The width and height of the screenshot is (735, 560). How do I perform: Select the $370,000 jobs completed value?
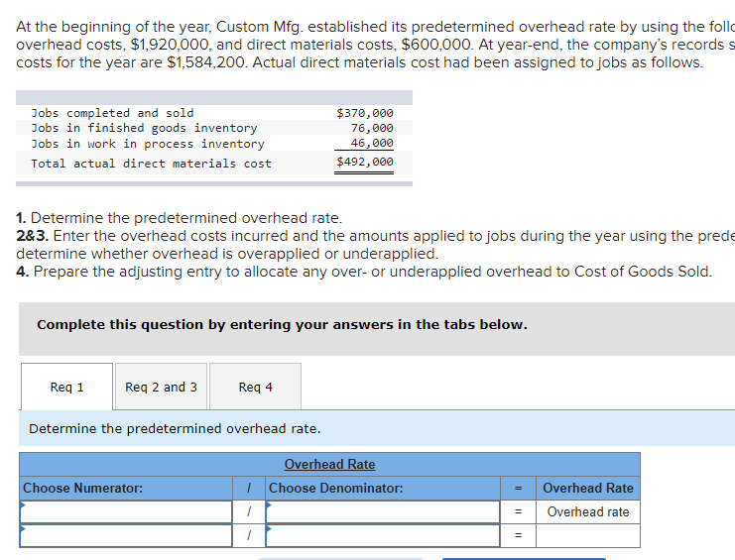coord(365,113)
